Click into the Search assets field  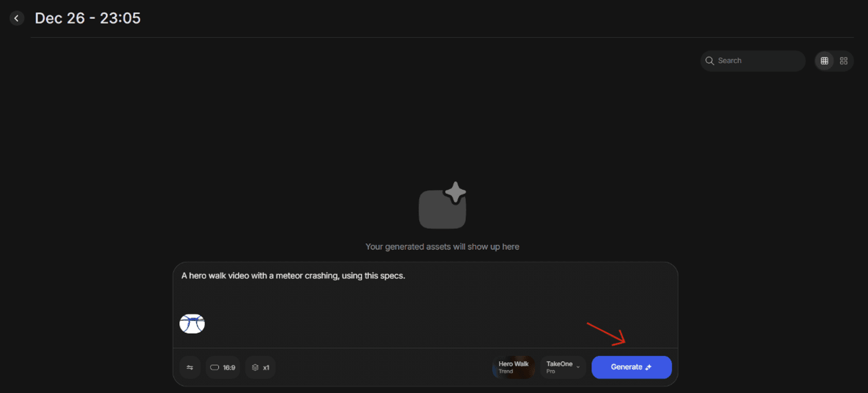(758, 61)
